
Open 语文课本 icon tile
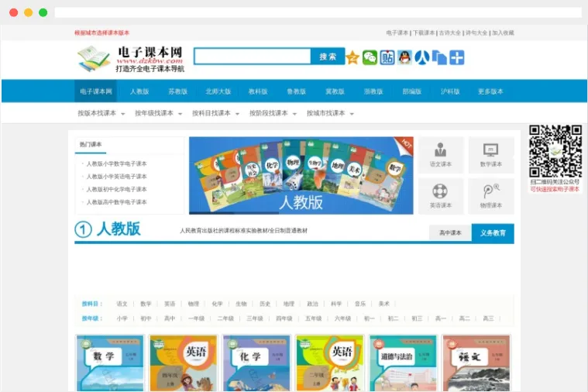coord(441,155)
